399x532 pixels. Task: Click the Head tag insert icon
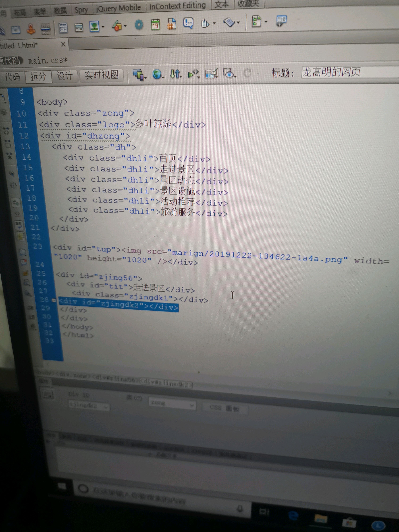point(205,23)
